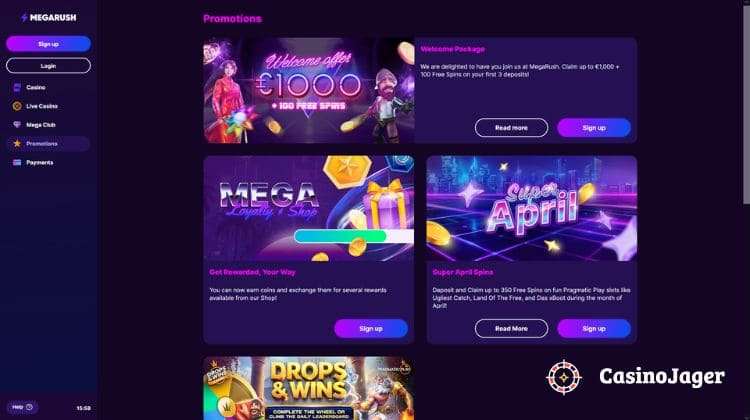Click the Mega Club diamond icon
The width and height of the screenshot is (750, 420).
pos(17,125)
